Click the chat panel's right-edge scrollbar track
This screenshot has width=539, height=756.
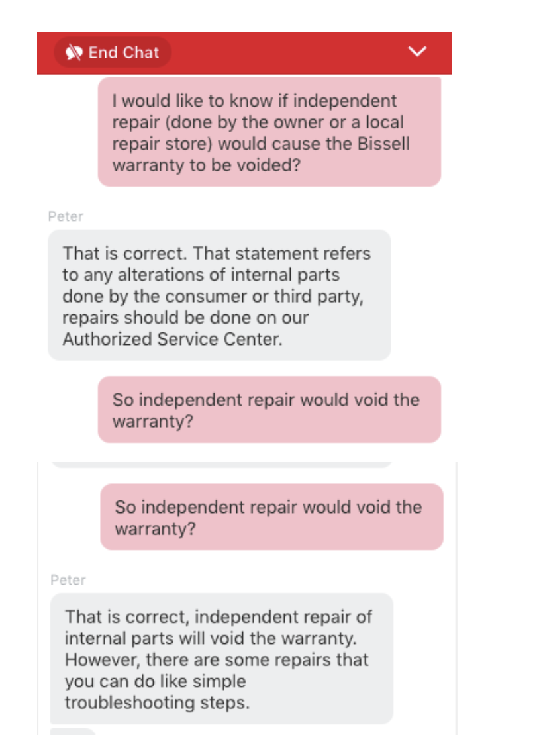[x=456, y=598]
